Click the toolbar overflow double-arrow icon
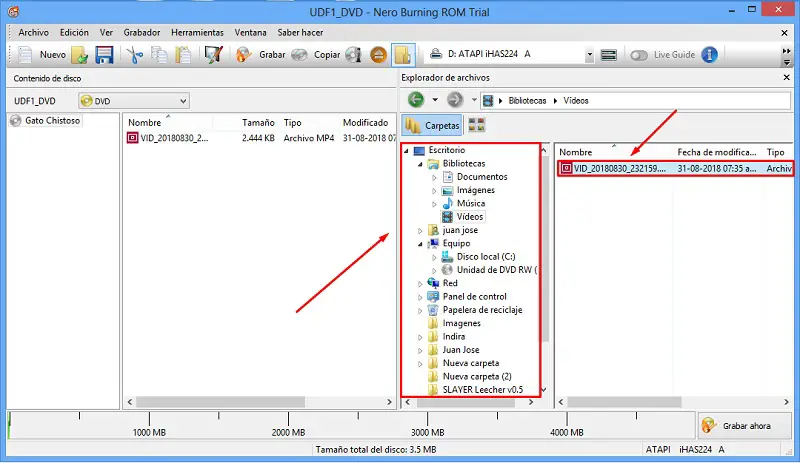This screenshot has height=463, width=800. tap(786, 51)
